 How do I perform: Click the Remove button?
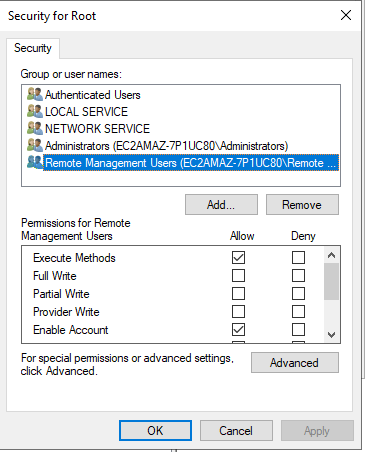click(x=302, y=205)
